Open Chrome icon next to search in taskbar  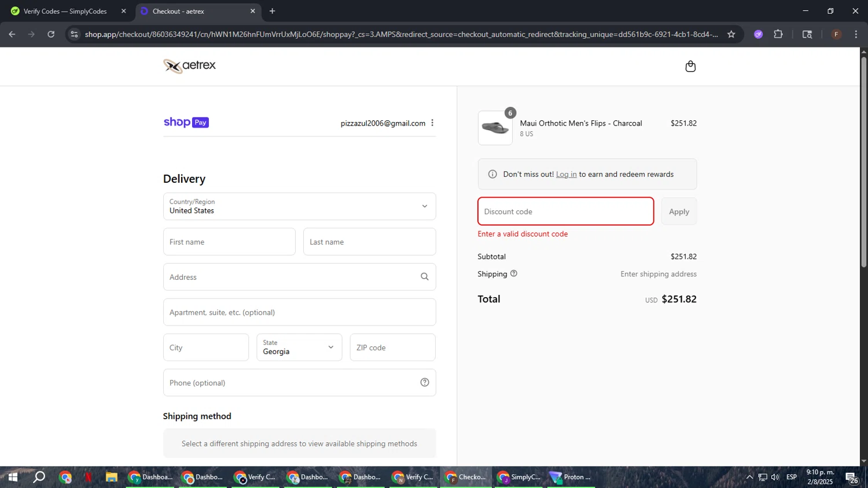[65, 477]
